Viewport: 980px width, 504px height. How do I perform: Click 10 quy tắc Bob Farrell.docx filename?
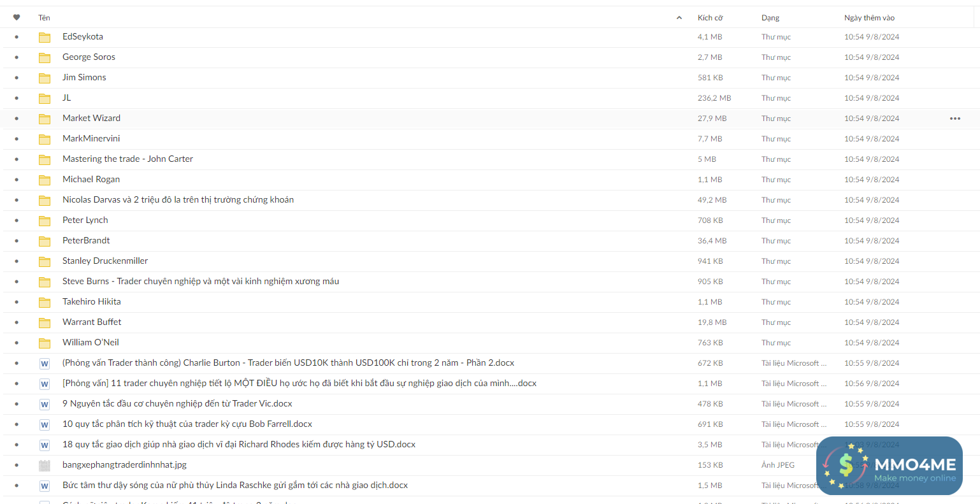pos(187,424)
